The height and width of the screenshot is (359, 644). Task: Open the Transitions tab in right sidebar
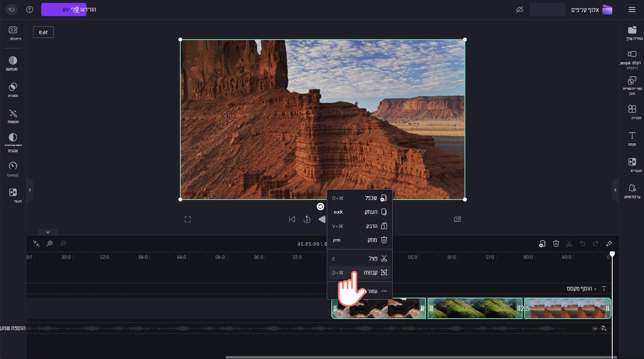click(632, 165)
